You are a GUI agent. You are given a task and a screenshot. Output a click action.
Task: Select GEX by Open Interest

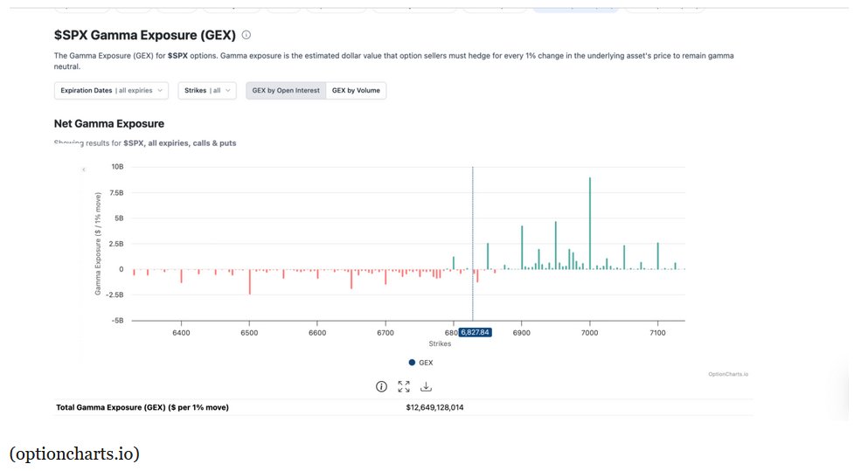click(286, 91)
